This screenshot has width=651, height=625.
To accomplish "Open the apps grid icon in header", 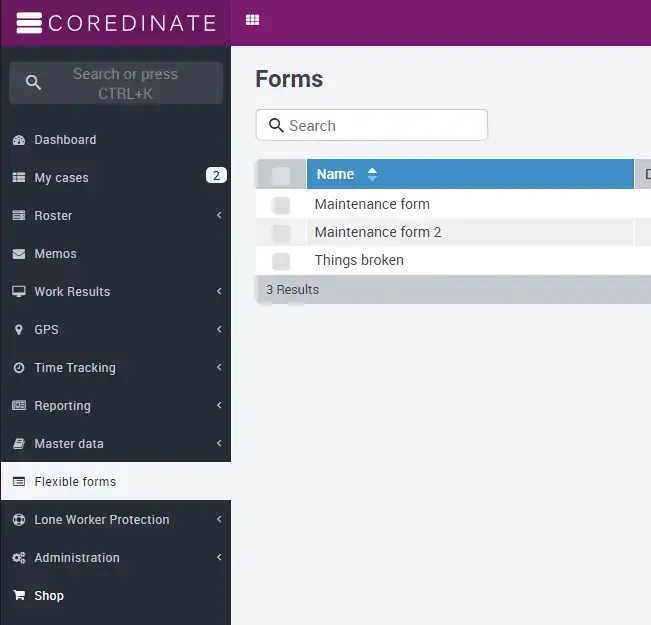I will (252, 20).
